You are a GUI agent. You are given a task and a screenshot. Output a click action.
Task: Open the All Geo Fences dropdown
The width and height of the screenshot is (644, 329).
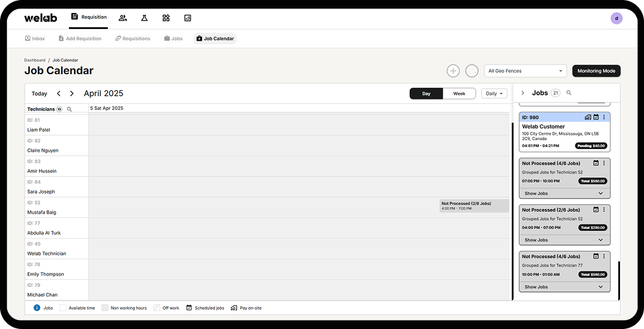click(x=525, y=71)
